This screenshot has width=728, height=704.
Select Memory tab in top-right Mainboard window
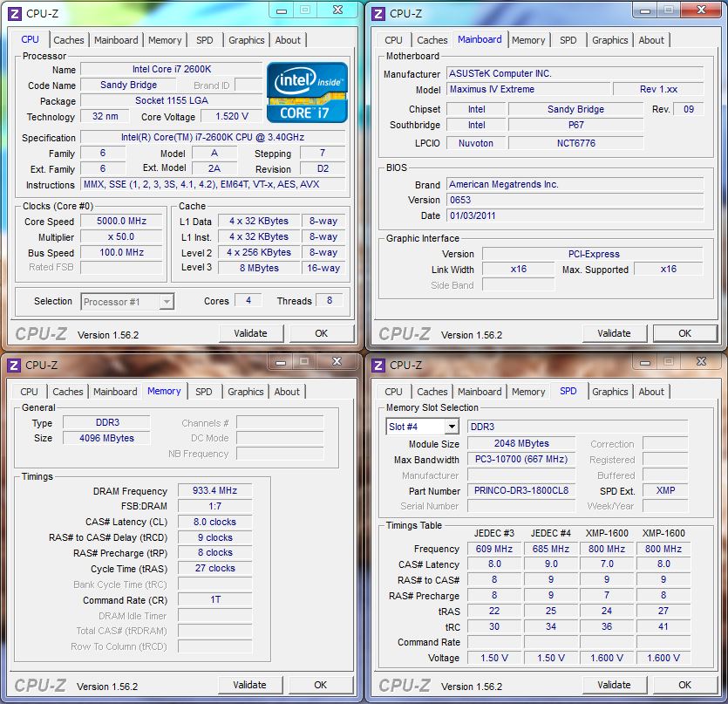coord(528,40)
